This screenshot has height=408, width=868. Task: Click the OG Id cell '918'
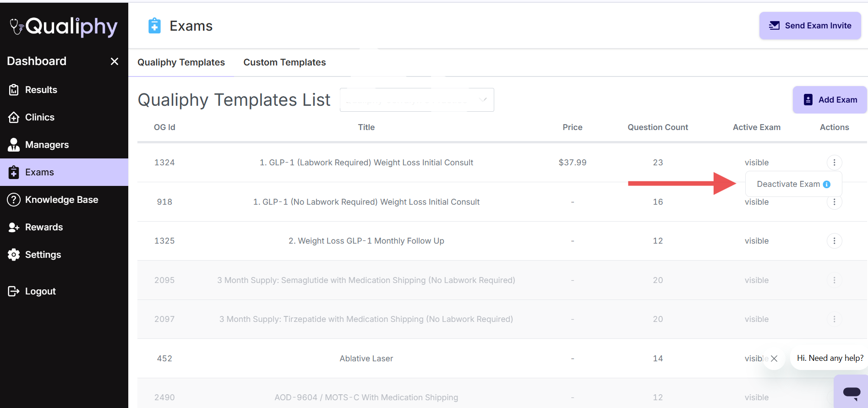[x=164, y=202]
